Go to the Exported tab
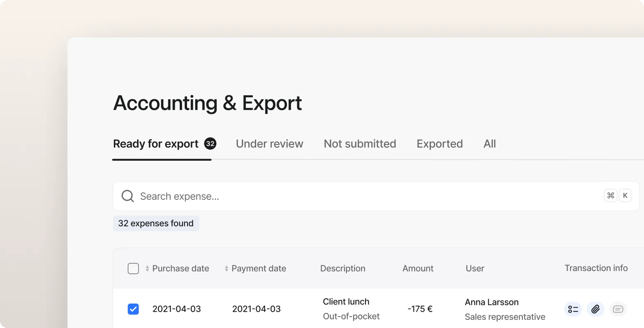The width and height of the screenshot is (644, 328). pyautogui.click(x=439, y=144)
